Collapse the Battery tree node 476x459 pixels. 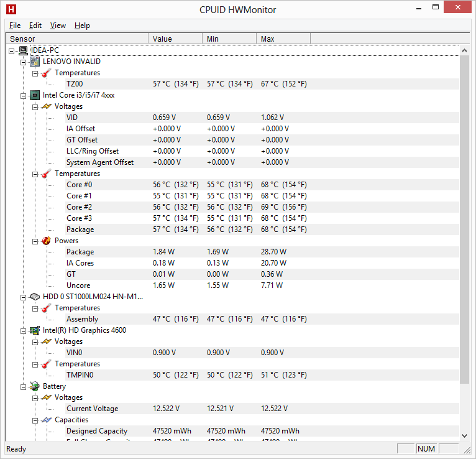(x=24, y=386)
